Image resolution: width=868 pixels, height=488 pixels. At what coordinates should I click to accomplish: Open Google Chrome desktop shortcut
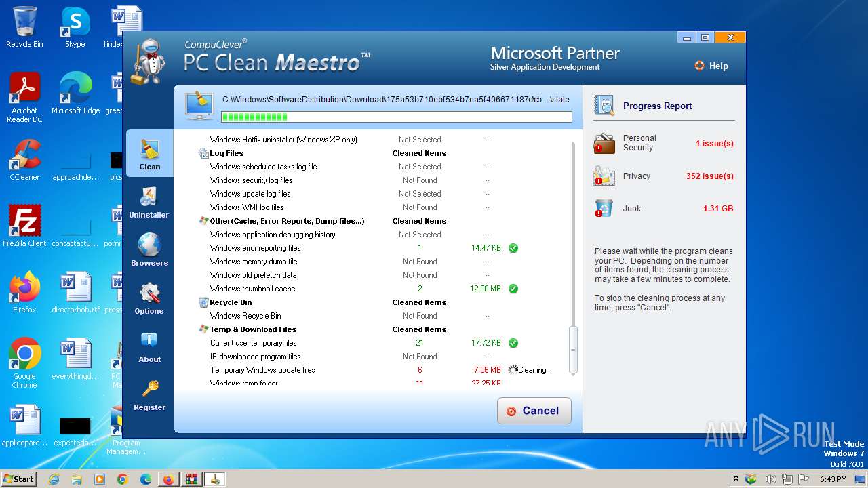pyautogui.click(x=24, y=363)
